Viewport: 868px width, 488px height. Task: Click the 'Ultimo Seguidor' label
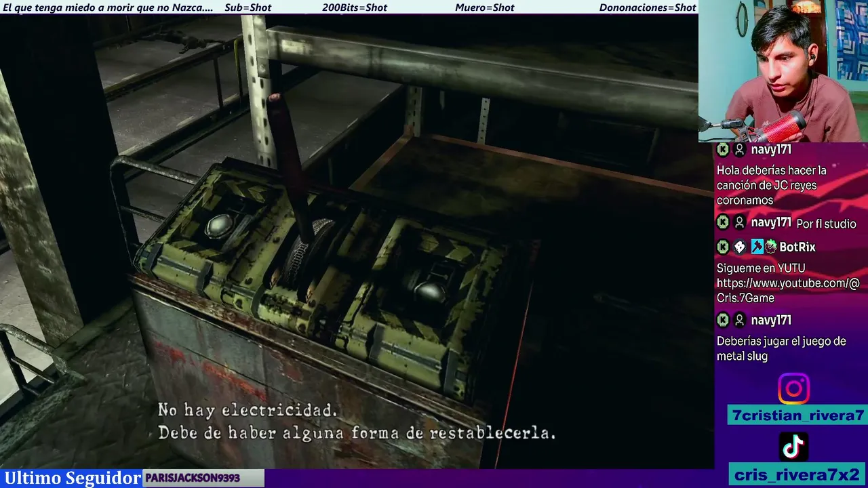click(73, 478)
